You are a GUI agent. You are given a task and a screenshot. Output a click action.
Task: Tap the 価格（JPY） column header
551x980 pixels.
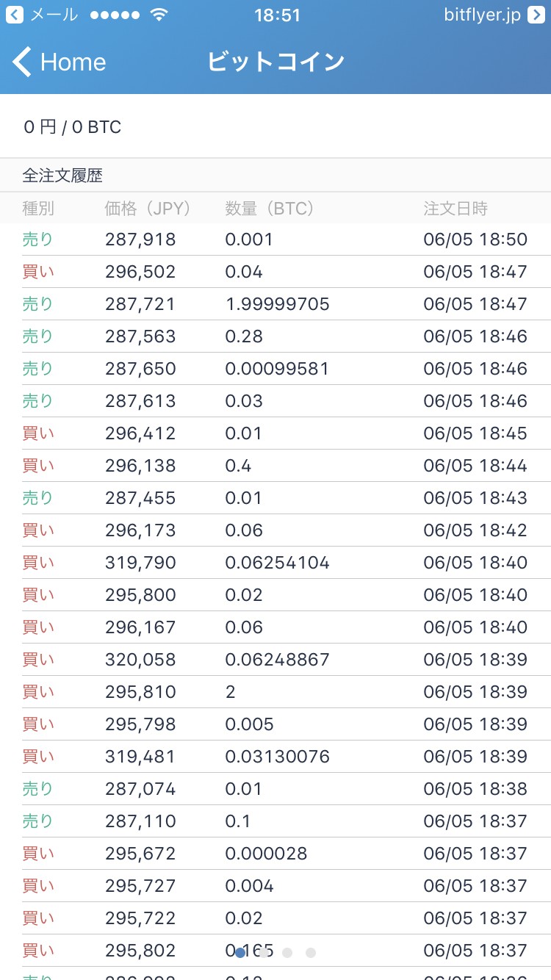(x=148, y=209)
